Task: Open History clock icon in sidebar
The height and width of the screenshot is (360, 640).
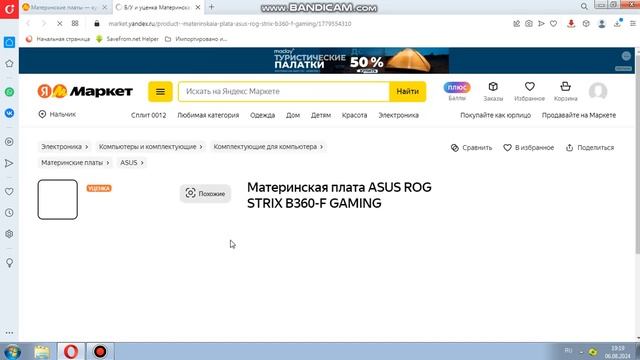Action: tap(9, 213)
